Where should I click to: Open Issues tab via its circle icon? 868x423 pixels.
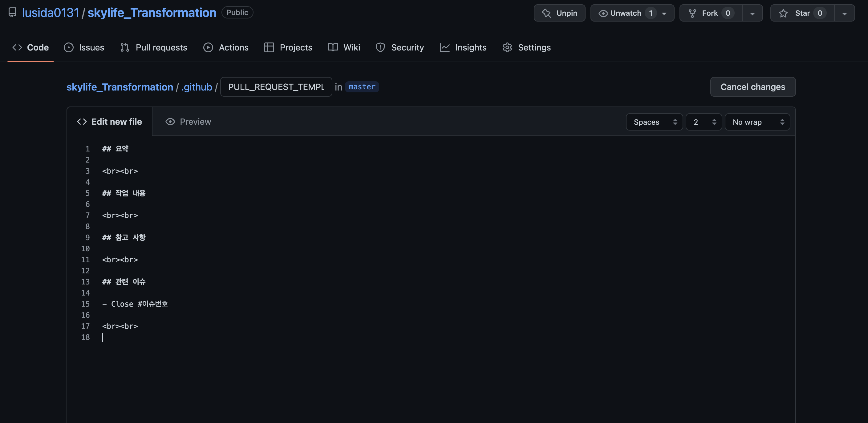click(x=68, y=47)
